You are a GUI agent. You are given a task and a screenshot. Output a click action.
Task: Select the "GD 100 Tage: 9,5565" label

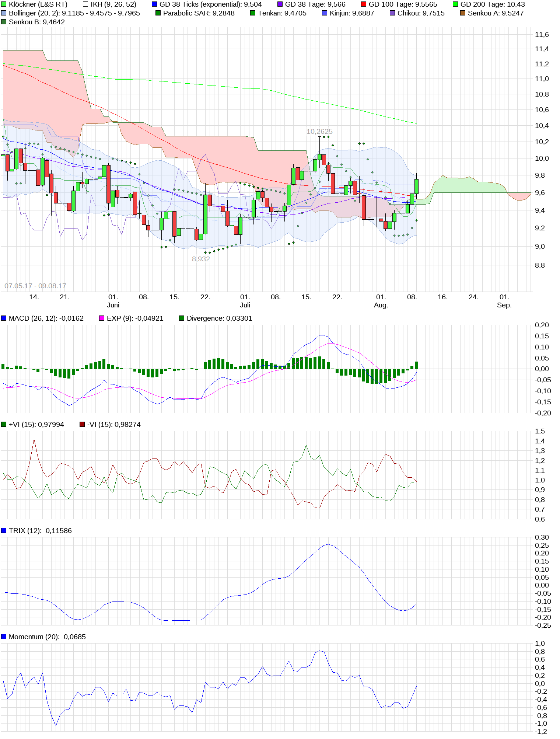click(403, 4)
